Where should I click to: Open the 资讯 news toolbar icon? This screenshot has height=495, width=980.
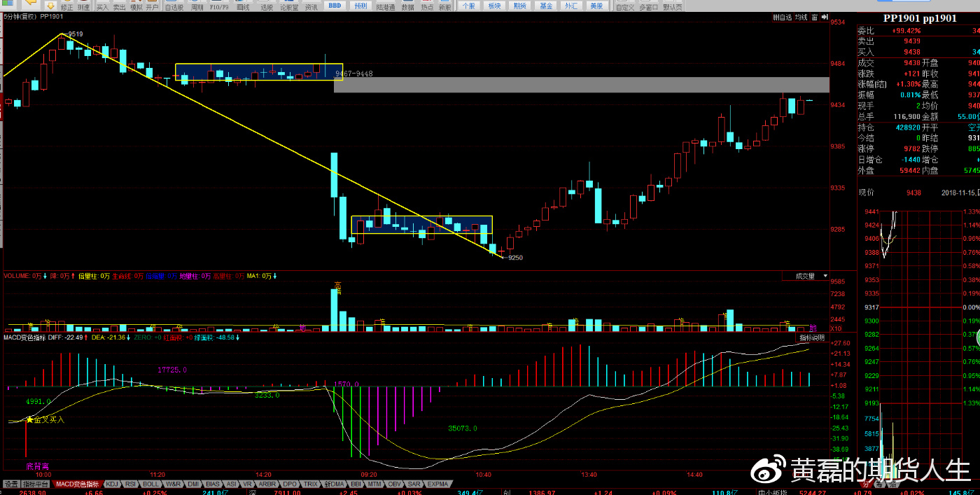tap(311, 6)
